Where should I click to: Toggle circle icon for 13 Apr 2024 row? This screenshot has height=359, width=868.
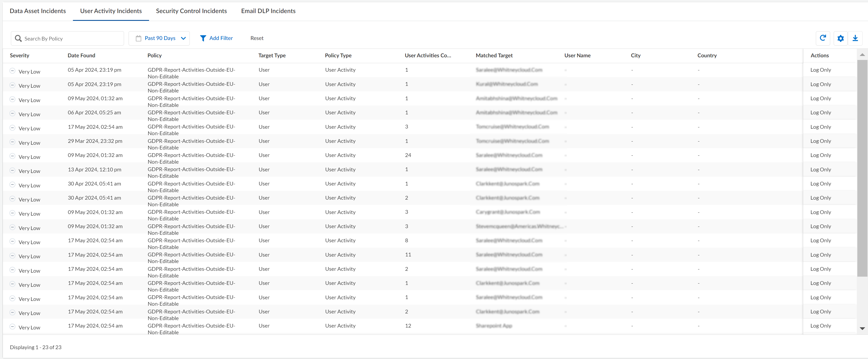tap(13, 170)
